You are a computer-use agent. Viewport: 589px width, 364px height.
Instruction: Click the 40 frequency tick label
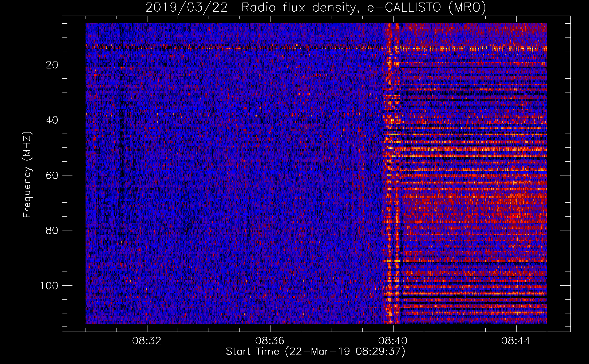point(52,120)
